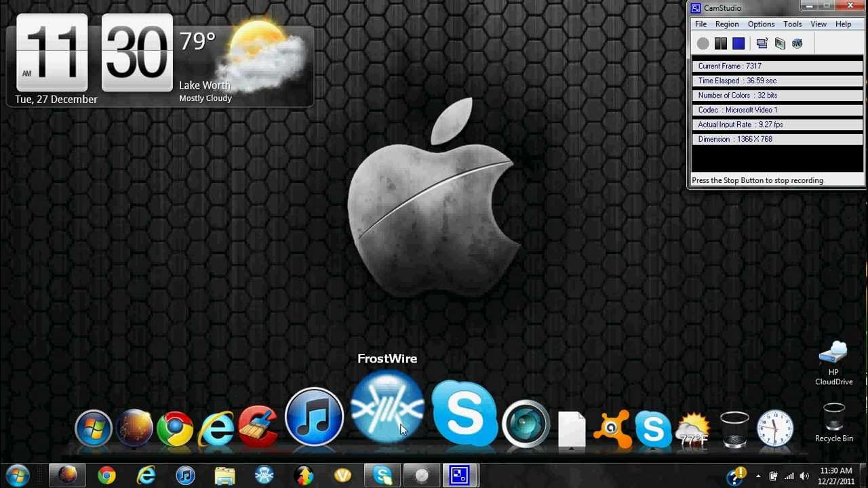Open the webcam lens icon in dock

tap(526, 424)
